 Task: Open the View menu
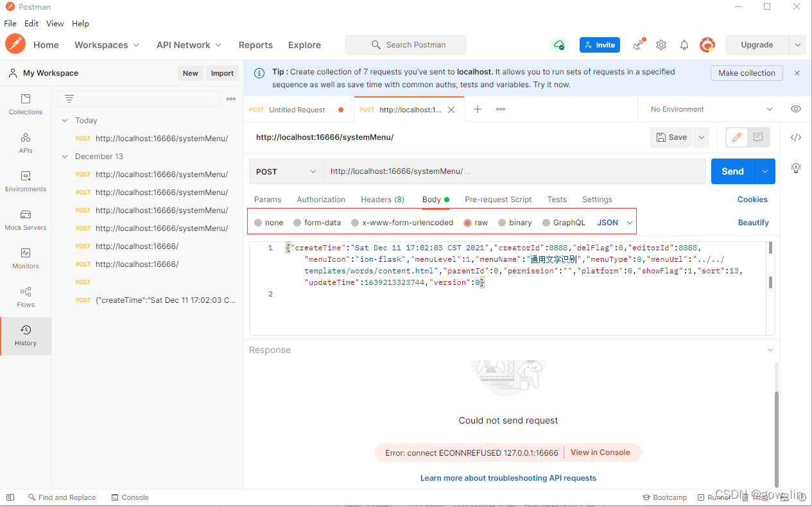pos(55,23)
